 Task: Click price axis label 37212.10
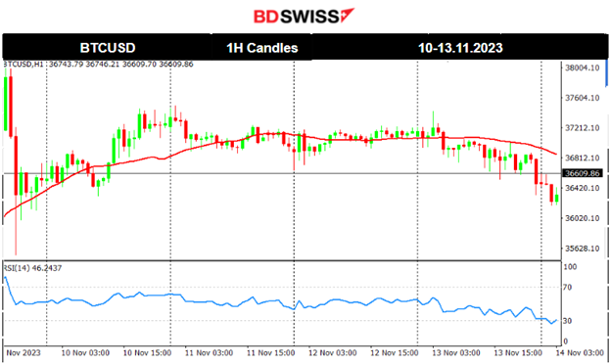coord(583,127)
